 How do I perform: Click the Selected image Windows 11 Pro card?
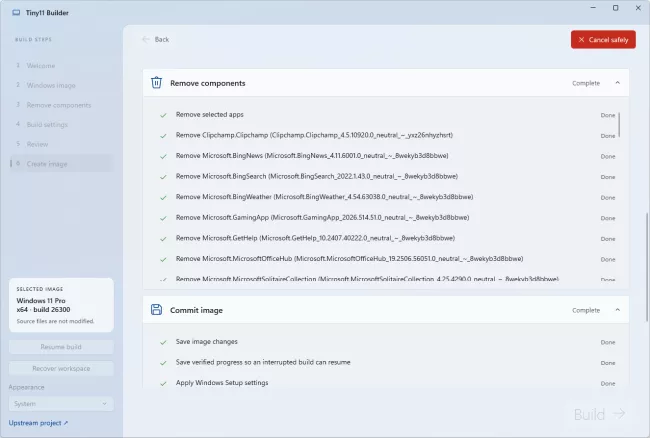[x=61, y=305]
